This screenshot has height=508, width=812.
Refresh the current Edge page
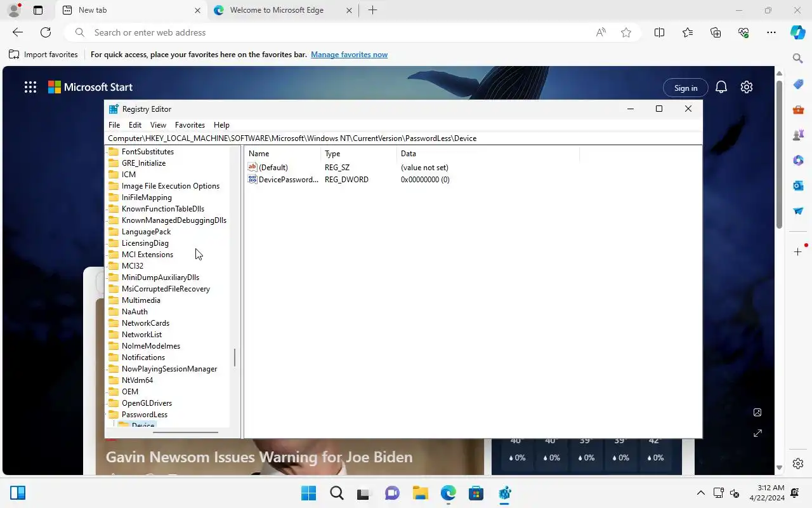[x=46, y=32]
